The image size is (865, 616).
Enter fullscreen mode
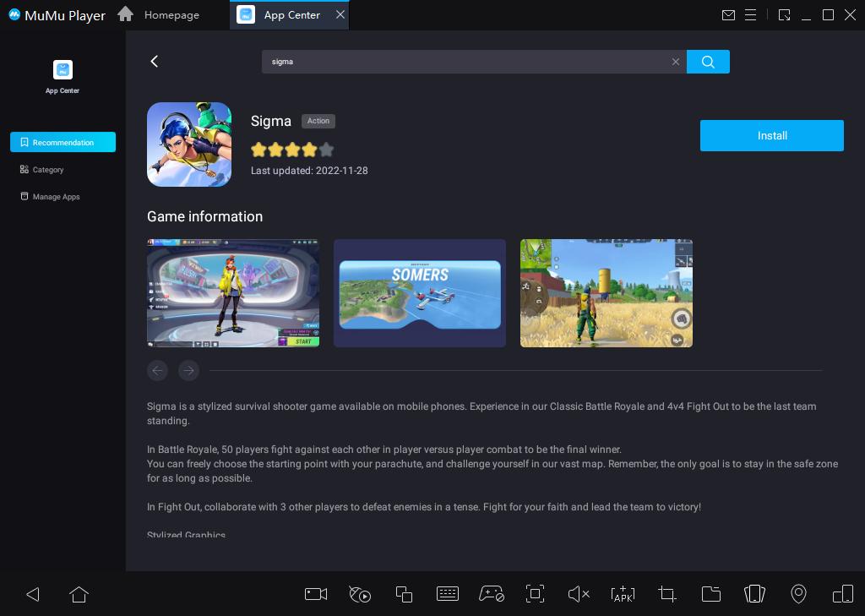[535, 594]
